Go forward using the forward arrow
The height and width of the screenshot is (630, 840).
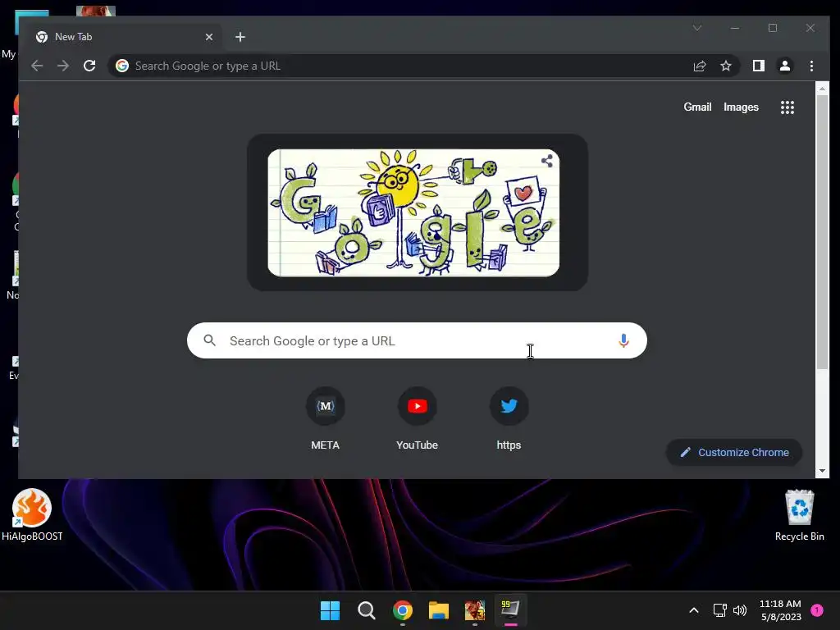pos(63,66)
